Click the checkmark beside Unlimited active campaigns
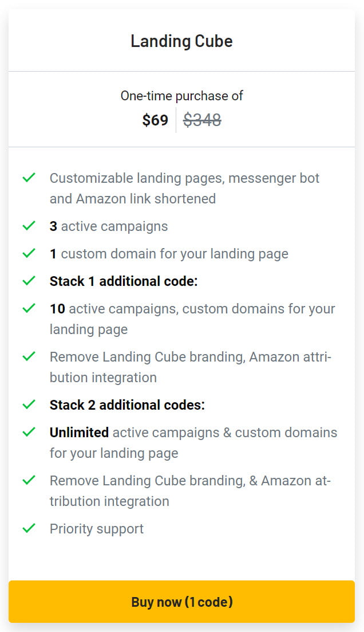Image resolution: width=364 pixels, height=632 pixels. click(28, 432)
